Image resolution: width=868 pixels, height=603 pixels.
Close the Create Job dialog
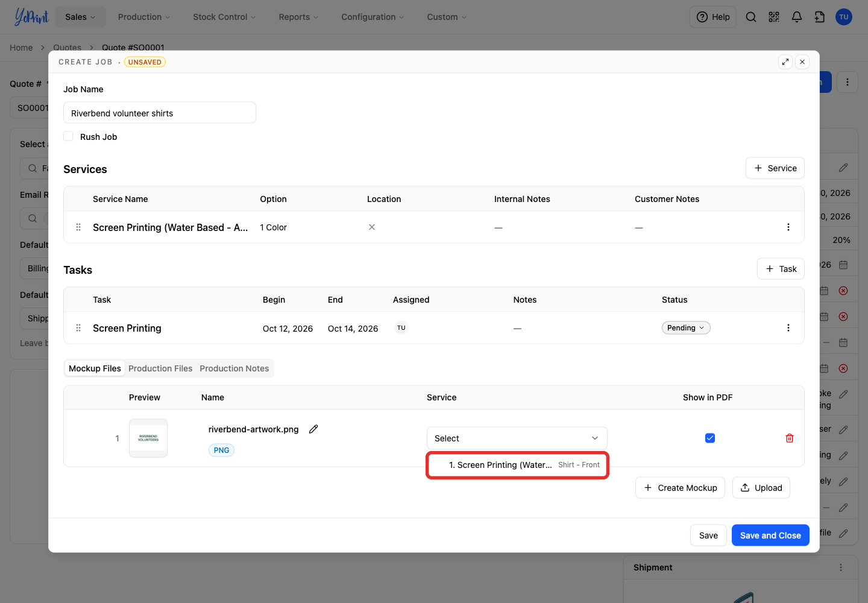pyautogui.click(x=802, y=62)
